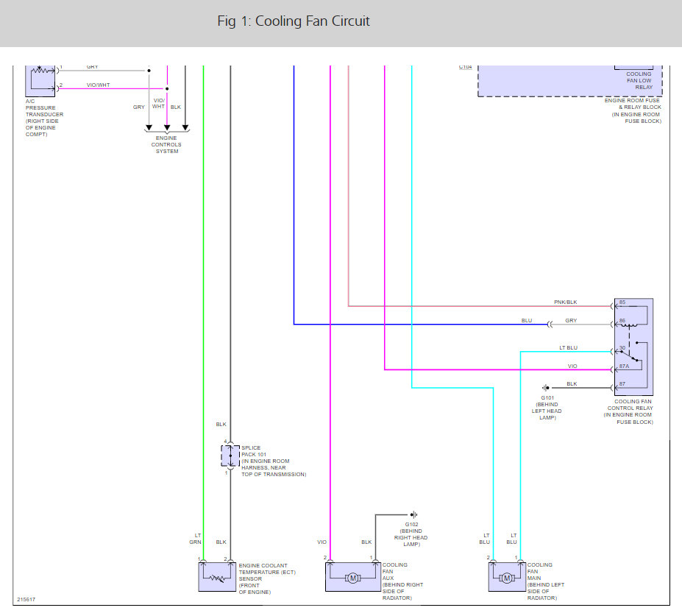Screen dimensions: 682x616
Task: Click the 'LT BLU' label above MAIN fan pin 1
Action: pos(511,539)
